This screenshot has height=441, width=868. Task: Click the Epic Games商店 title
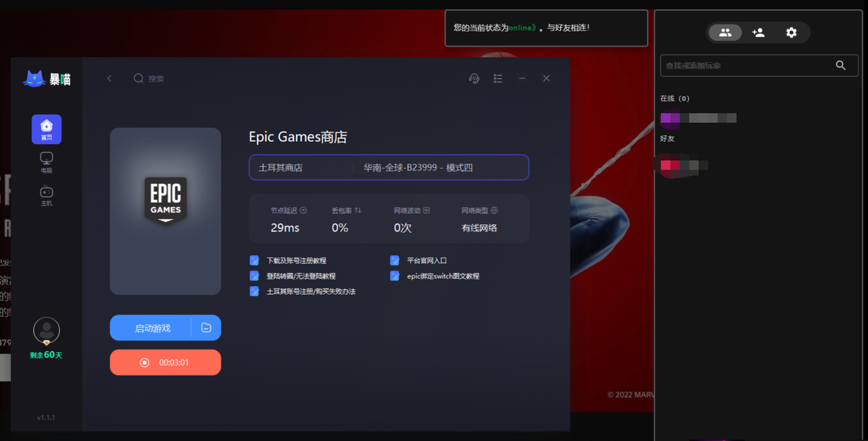298,137
